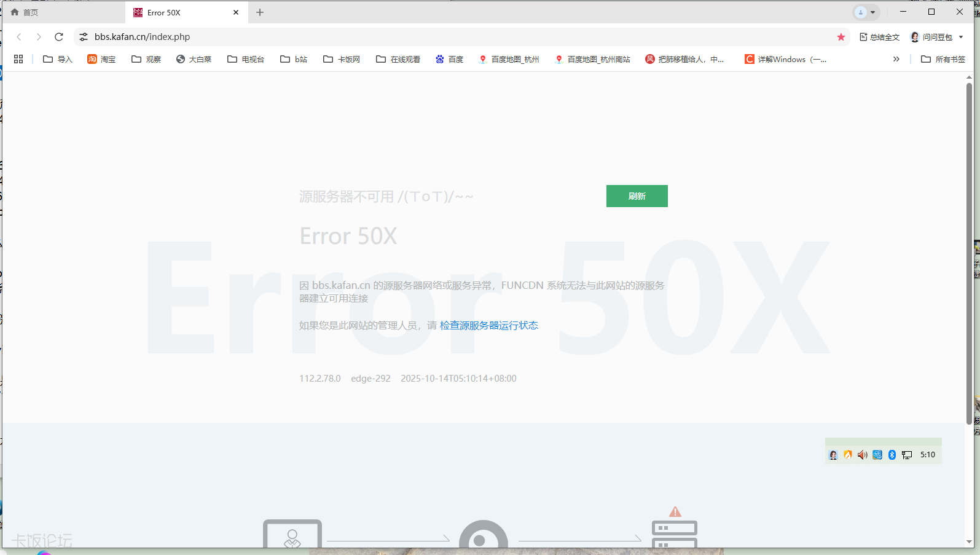Click the Bluetooth tray icon
The image size is (980, 555).
click(892, 455)
